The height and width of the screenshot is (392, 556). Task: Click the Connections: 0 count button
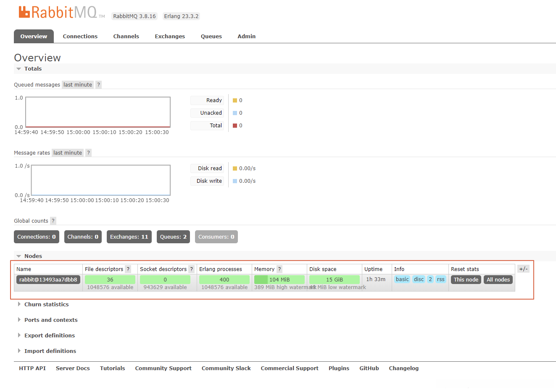pos(37,237)
